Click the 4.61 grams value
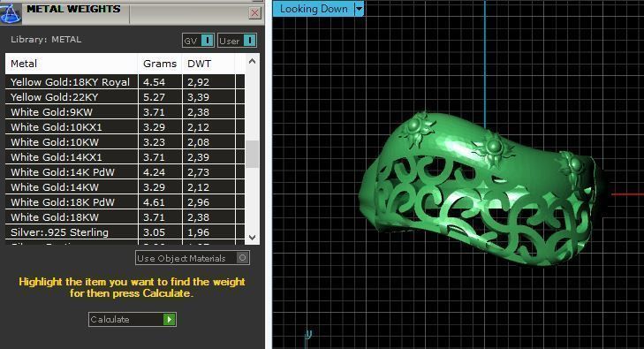 154,202
